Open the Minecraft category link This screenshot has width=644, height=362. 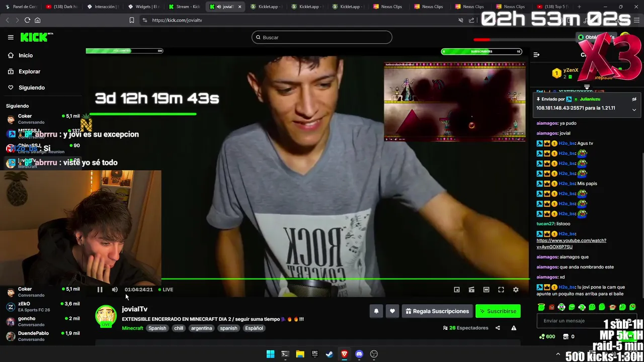pos(132,328)
